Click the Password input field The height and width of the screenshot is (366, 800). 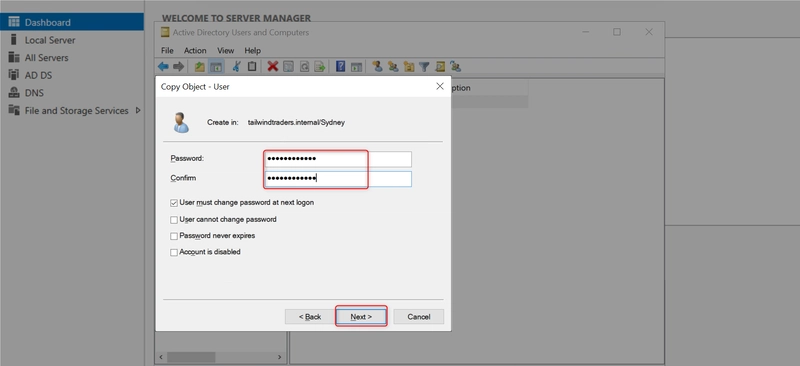[x=338, y=159]
